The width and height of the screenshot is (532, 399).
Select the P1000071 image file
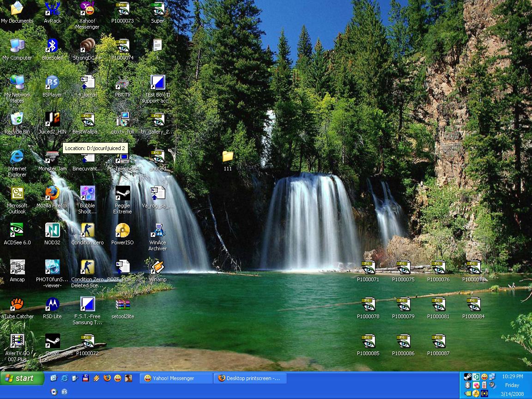(368, 268)
